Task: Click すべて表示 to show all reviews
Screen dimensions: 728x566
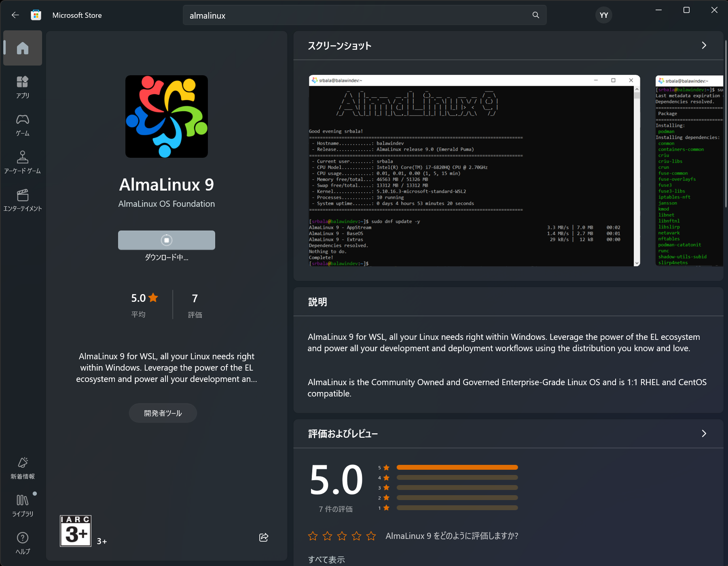Action: pyautogui.click(x=326, y=560)
